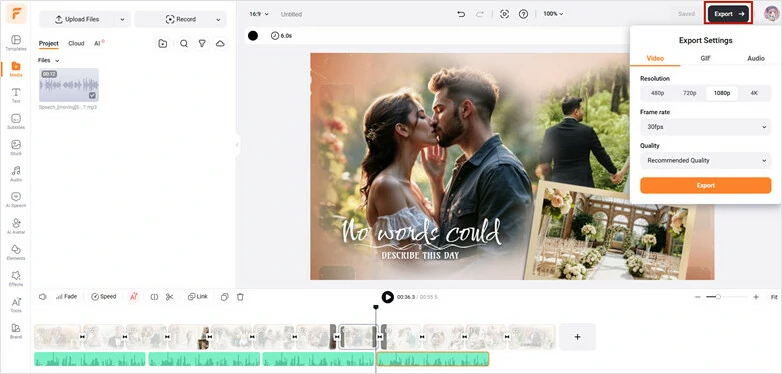Open the Effects sidebar panel
782x374 pixels.
click(x=16, y=279)
